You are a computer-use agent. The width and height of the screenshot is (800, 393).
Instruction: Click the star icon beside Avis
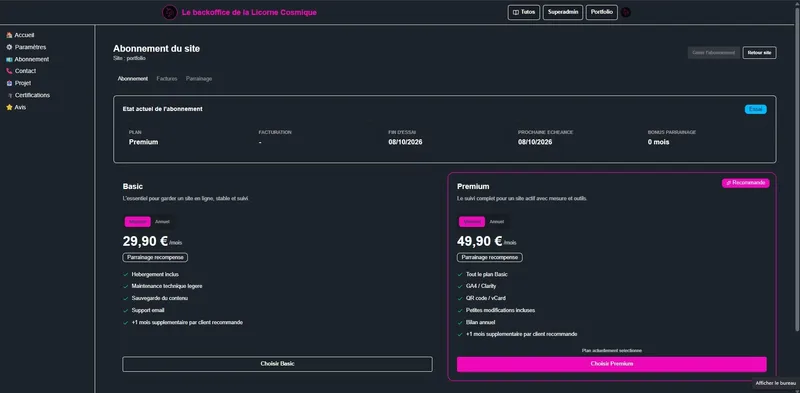tap(9, 107)
